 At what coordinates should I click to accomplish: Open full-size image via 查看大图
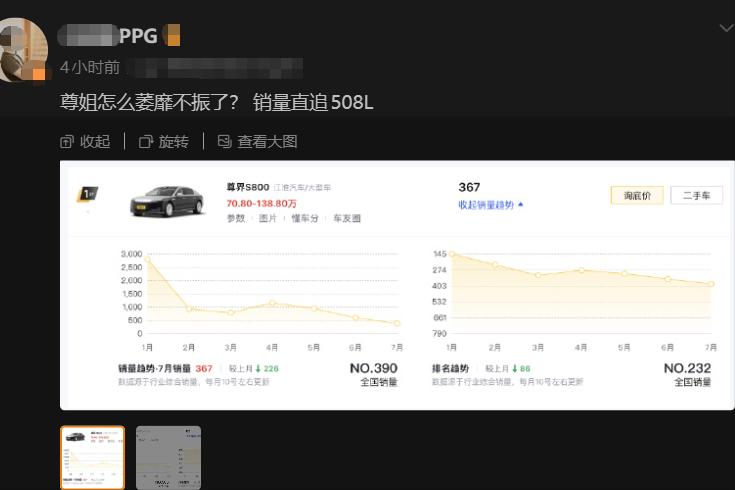pyautogui.click(x=257, y=141)
